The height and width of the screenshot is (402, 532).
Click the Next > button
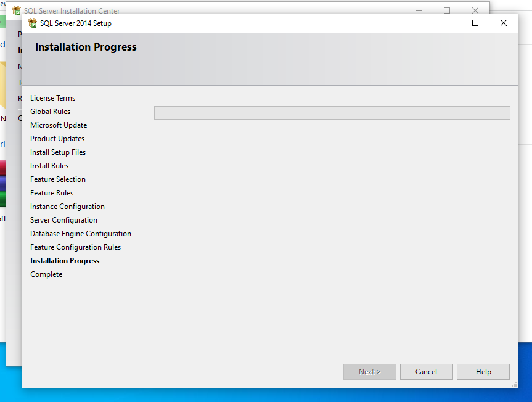coord(370,372)
